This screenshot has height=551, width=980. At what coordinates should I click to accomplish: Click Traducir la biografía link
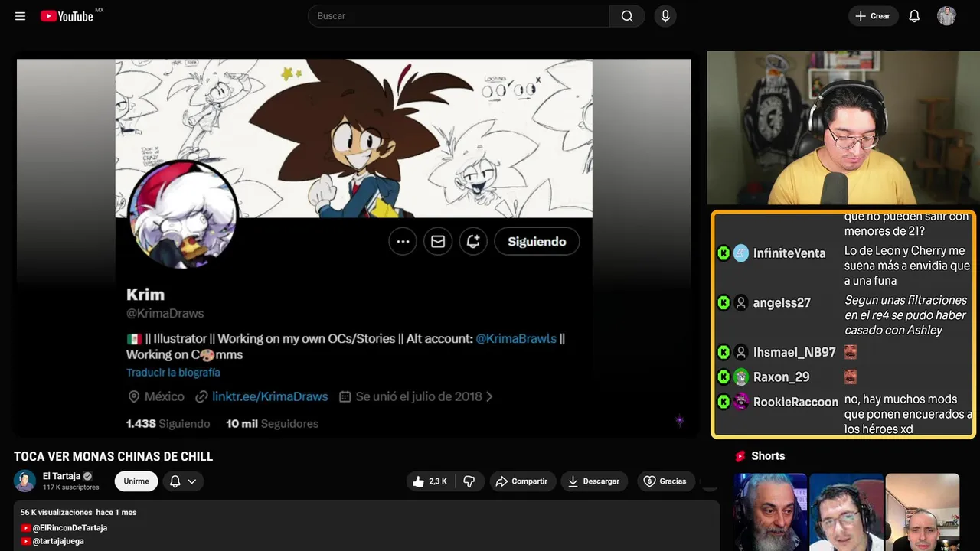tap(173, 373)
